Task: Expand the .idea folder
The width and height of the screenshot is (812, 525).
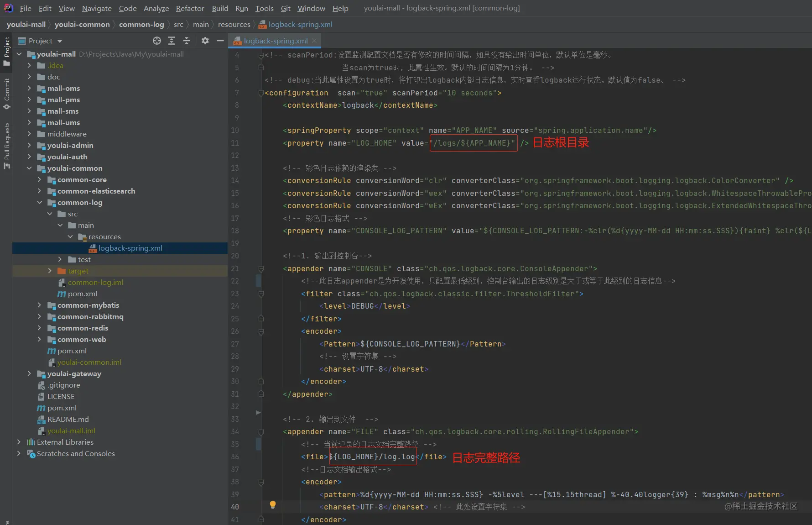Action: [x=29, y=65]
